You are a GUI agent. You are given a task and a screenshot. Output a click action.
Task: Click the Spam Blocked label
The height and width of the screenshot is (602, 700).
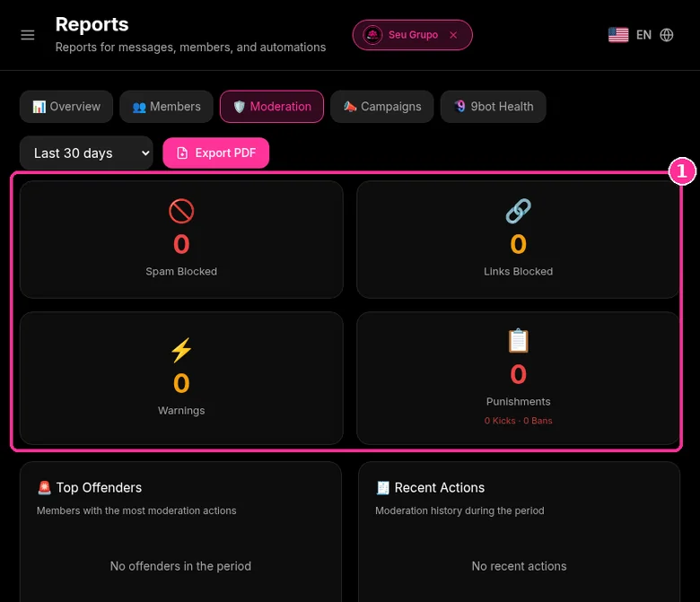181,271
